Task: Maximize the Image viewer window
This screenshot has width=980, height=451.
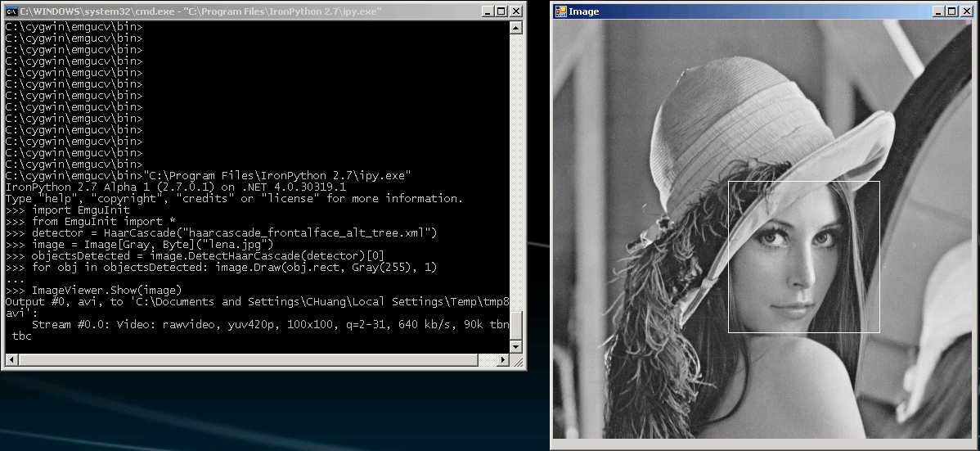Action: [x=952, y=11]
